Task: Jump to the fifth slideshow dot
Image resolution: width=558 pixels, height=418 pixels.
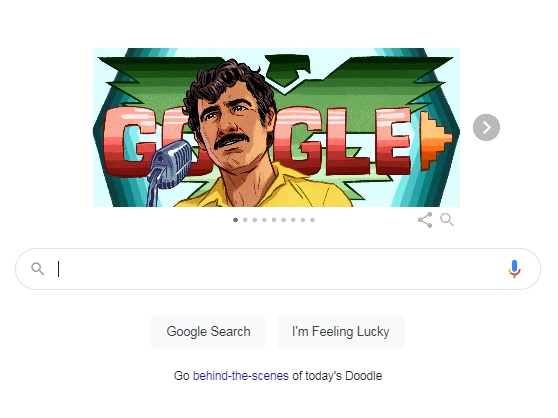Action: pyautogui.click(x=274, y=220)
